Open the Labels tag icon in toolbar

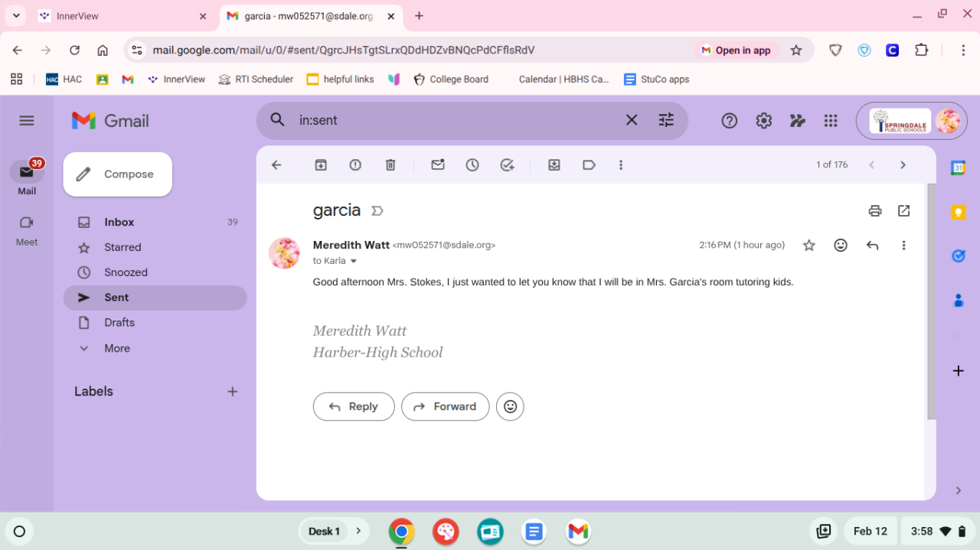pos(589,165)
